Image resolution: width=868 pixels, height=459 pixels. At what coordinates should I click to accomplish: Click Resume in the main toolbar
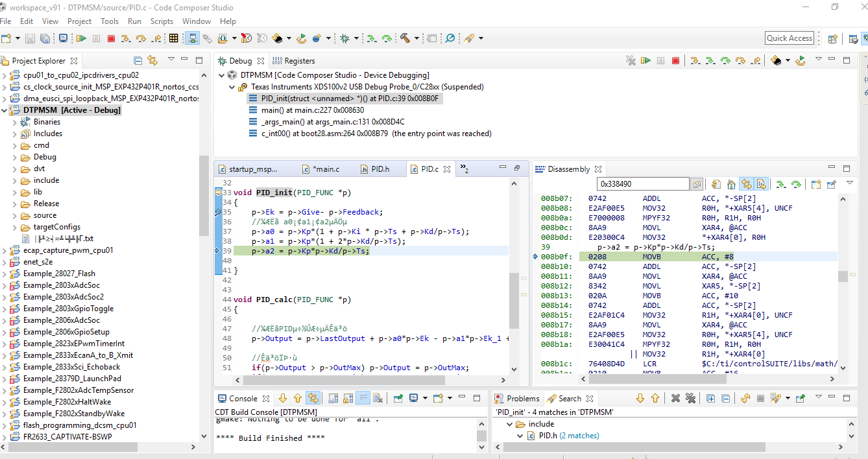(x=82, y=38)
